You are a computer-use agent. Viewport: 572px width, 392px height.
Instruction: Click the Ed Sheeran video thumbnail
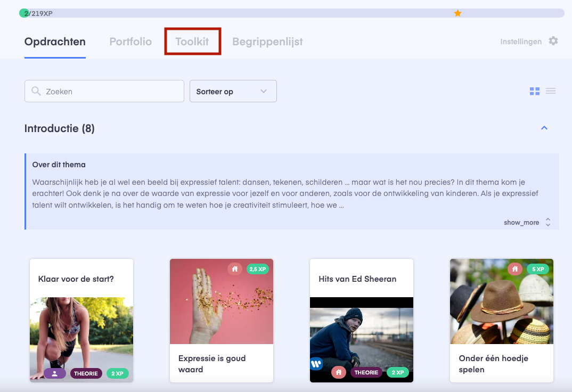click(362, 339)
